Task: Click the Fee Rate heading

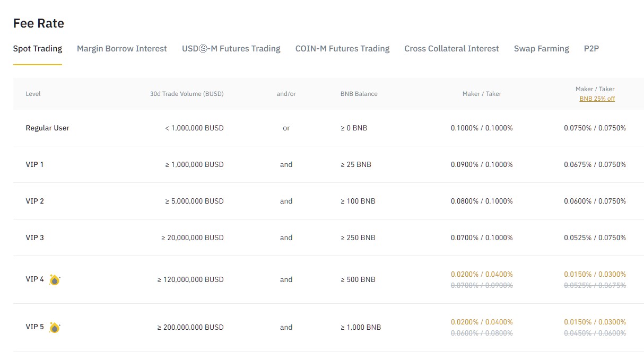Action: click(39, 23)
